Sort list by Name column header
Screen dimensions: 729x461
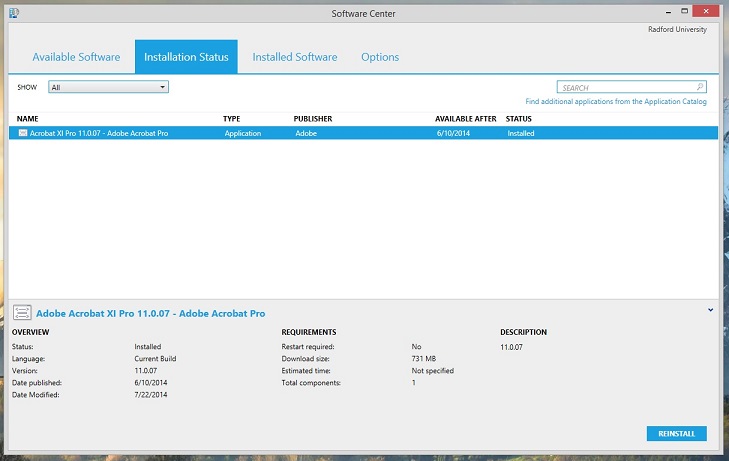click(x=27, y=119)
